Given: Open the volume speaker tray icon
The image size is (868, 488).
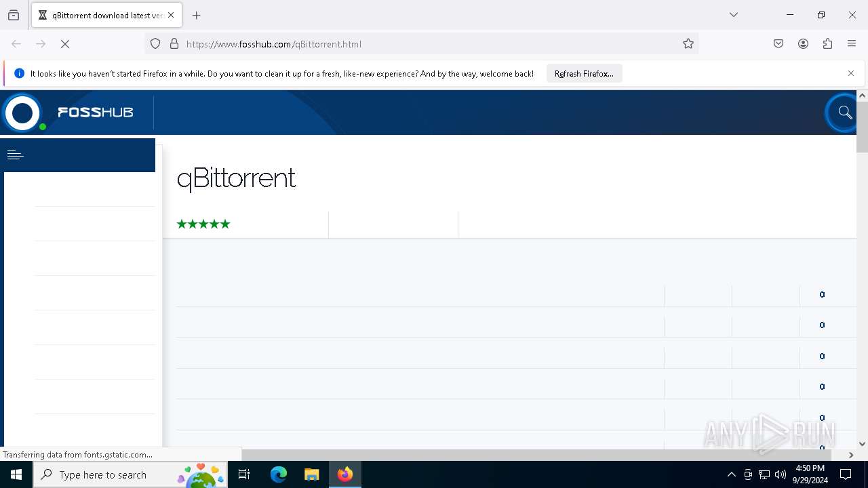Looking at the screenshot, I should pos(781,474).
